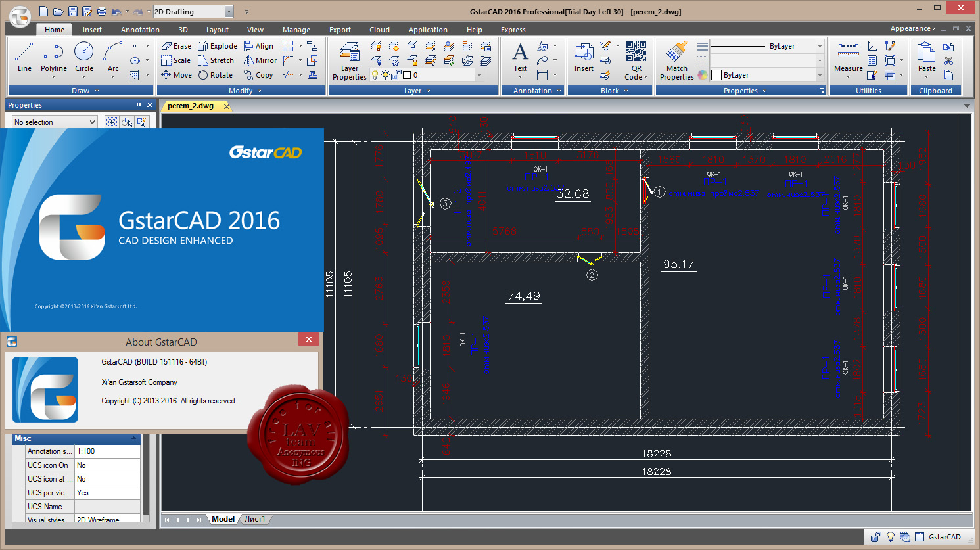Click the Annotation scale 1:100 field
Screen dimensions: 980x550
pos(107,451)
